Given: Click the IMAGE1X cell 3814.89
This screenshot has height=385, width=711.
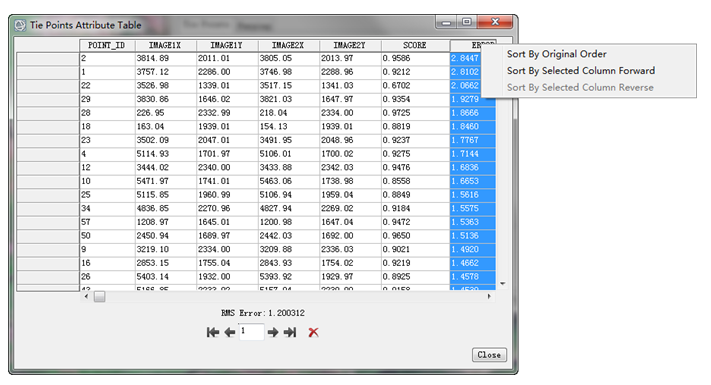Looking at the screenshot, I should tap(166, 58).
